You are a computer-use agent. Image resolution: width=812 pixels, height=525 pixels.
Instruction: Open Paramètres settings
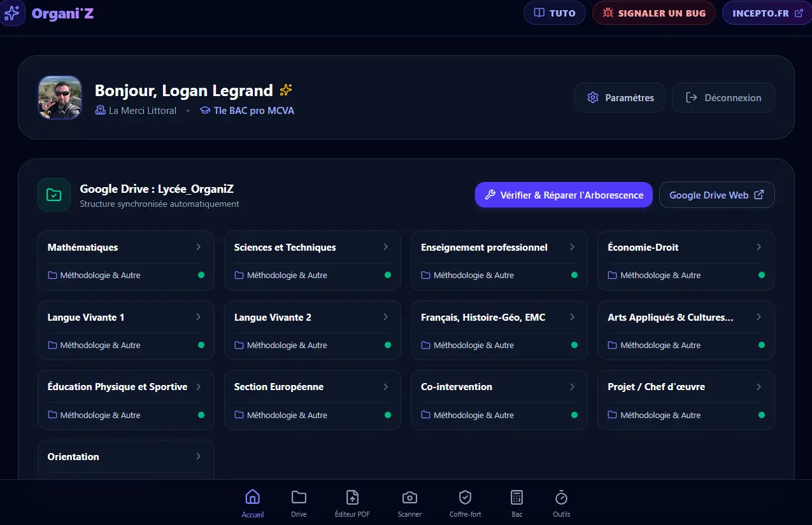620,97
